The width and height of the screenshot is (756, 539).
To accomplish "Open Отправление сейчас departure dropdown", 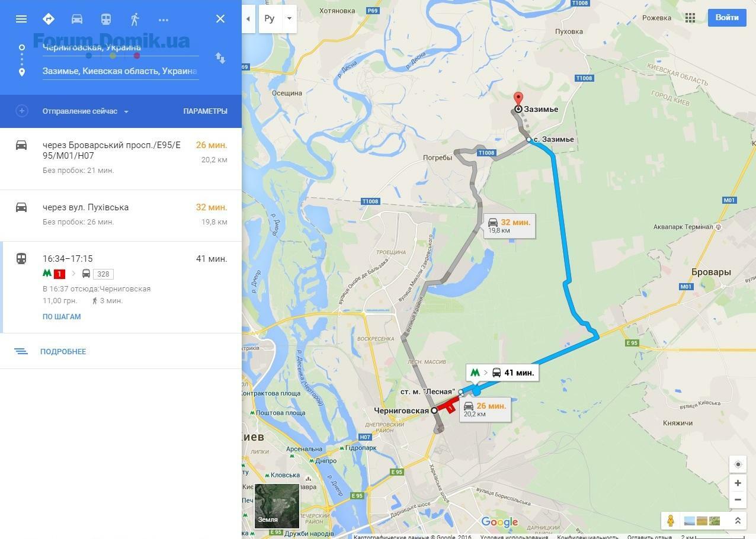I will tap(86, 111).
